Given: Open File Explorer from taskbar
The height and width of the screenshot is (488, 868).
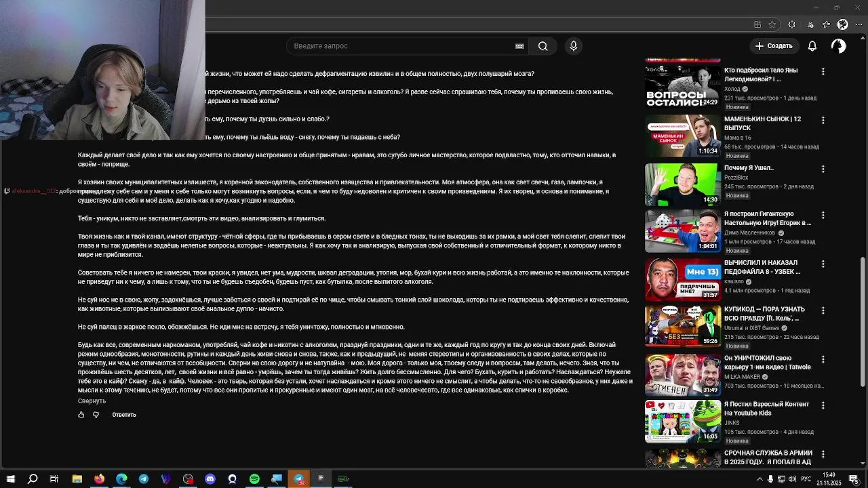Looking at the screenshot, I should coord(77,479).
